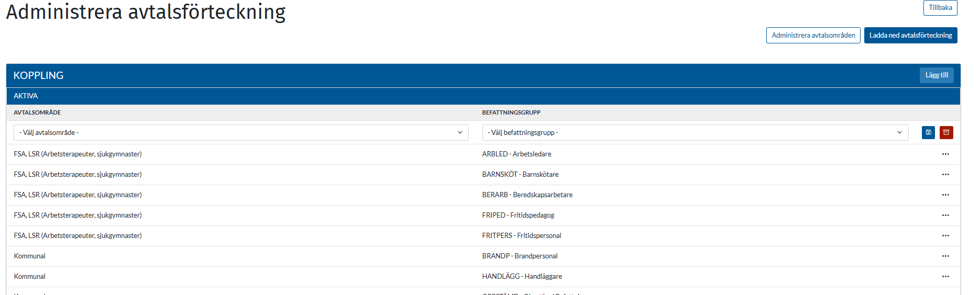Viewport: 980px width, 295px height.
Task: Open the three-dot menu for HANDLÄGG - Handläggare
Action: point(945,277)
